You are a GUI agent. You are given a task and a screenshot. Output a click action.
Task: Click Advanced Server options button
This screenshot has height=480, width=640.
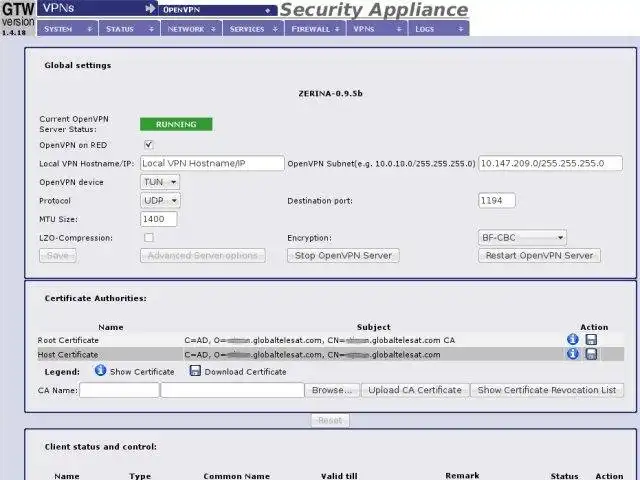tap(203, 256)
